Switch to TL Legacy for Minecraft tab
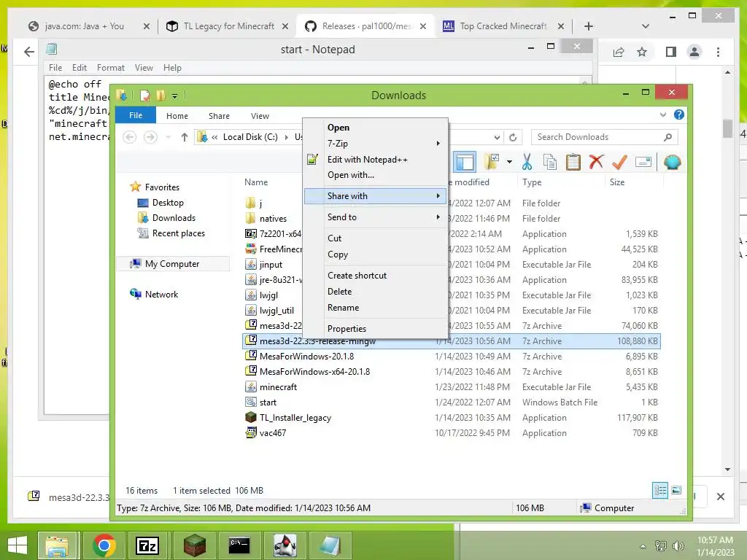 click(228, 26)
